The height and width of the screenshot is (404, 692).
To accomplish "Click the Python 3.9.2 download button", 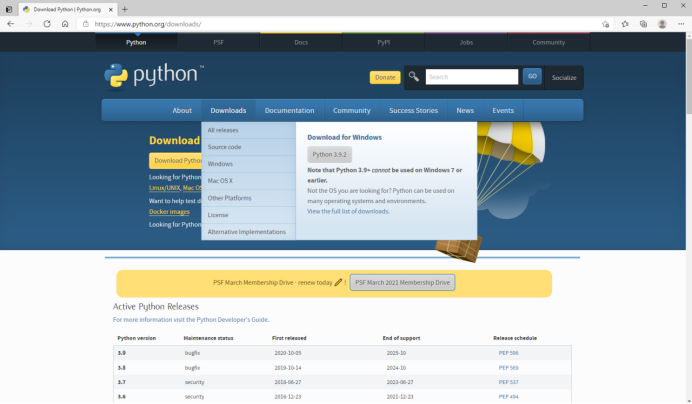I will 330,155.
